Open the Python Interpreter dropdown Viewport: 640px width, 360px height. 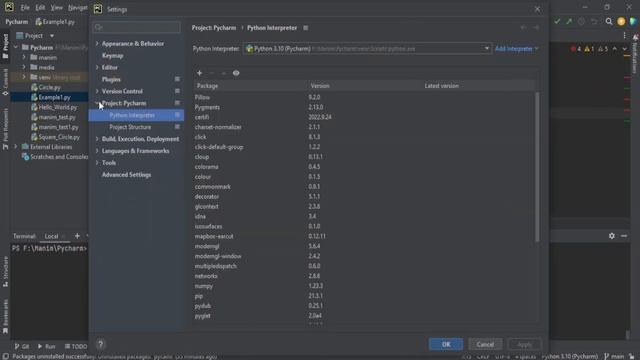[x=367, y=49]
